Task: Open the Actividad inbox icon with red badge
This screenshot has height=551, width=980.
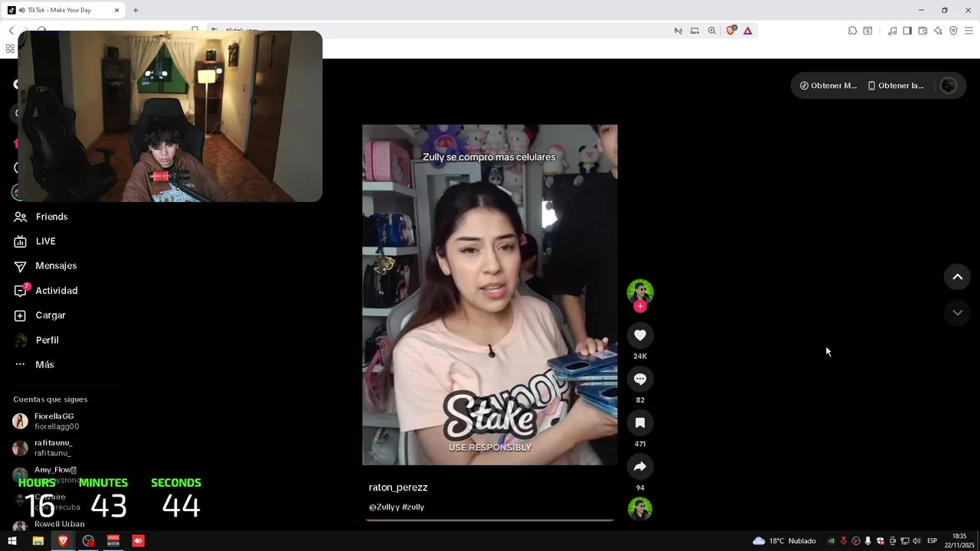Action: 21,291
